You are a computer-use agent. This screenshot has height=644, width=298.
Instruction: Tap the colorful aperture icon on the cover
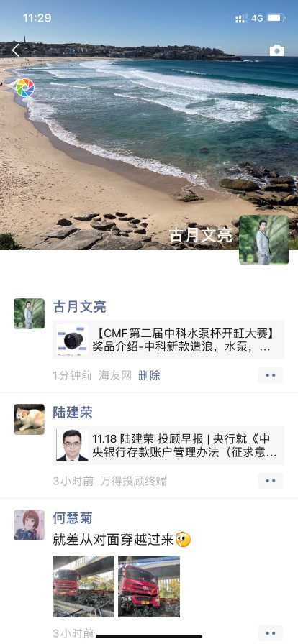(x=24, y=88)
